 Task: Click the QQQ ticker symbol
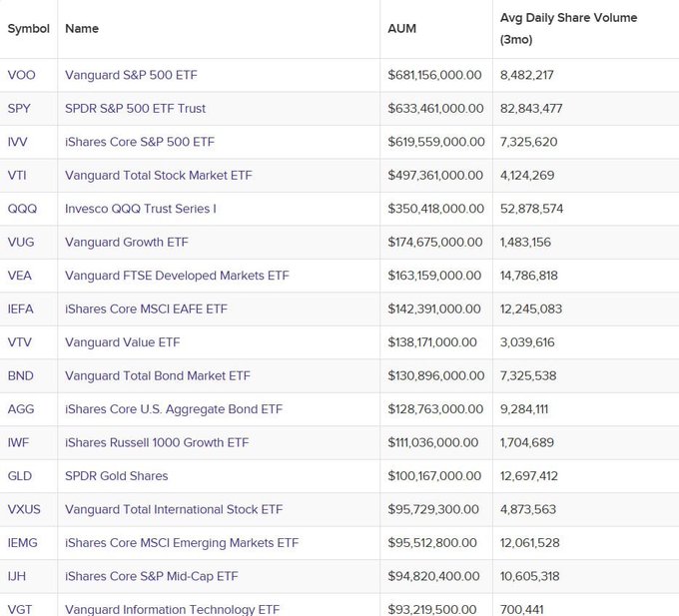22,209
